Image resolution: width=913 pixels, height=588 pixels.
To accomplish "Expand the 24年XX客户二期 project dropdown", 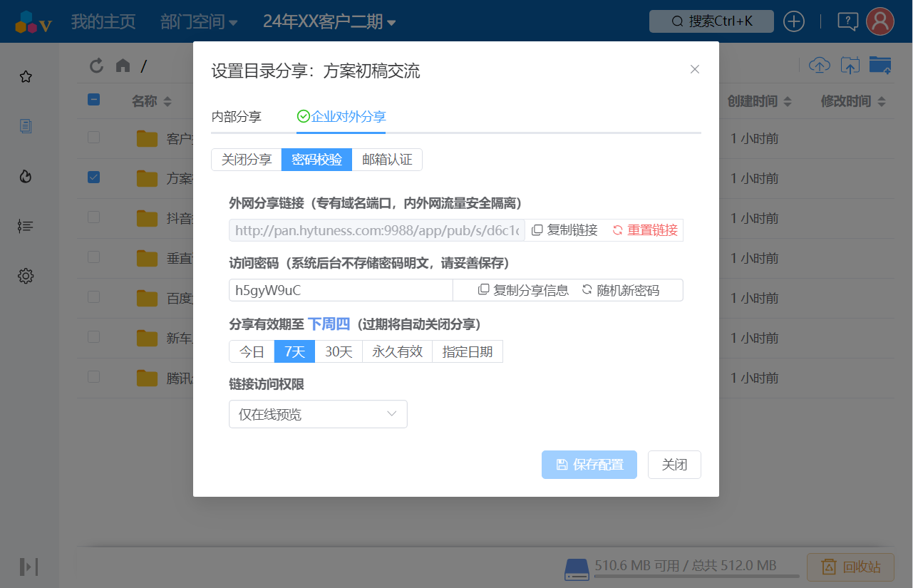I will tap(329, 22).
